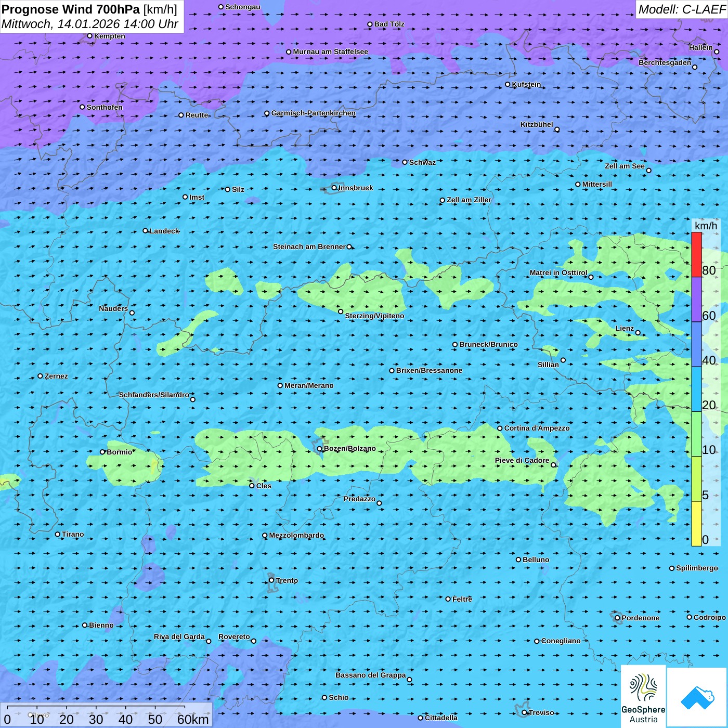
Task: Click the Hallein location marker
Action: point(717,51)
